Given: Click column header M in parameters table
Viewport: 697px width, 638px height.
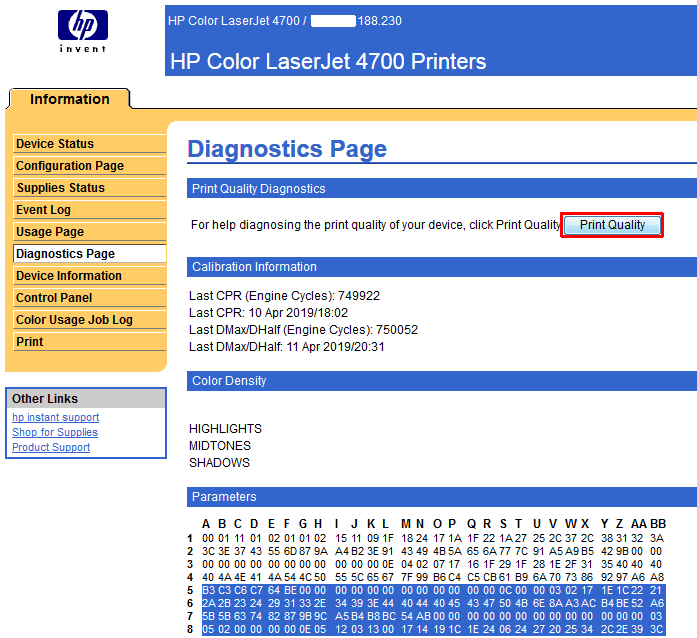Looking at the screenshot, I should click(x=406, y=524).
